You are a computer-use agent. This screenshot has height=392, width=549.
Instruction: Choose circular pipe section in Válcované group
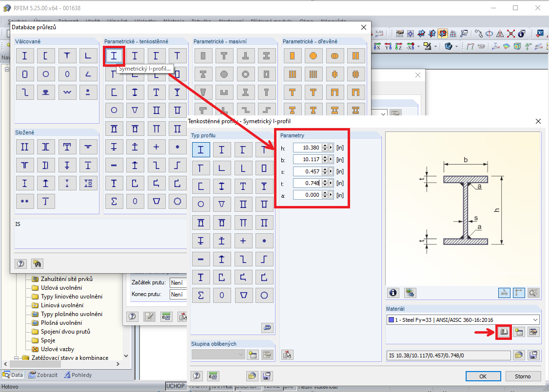click(46, 74)
